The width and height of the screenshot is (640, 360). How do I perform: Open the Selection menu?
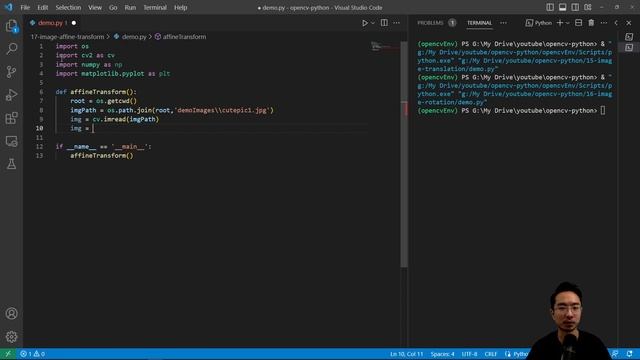point(68,7)
